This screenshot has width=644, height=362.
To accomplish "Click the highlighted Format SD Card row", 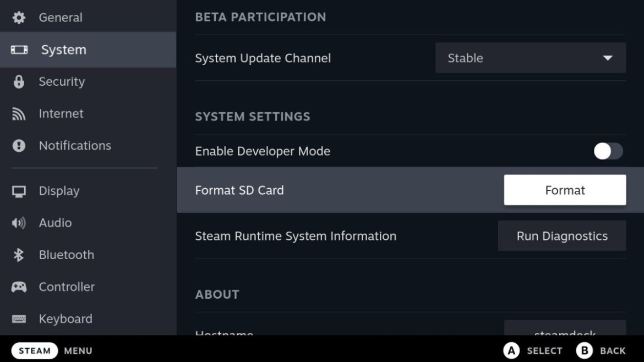I will (x=330, y=189).
